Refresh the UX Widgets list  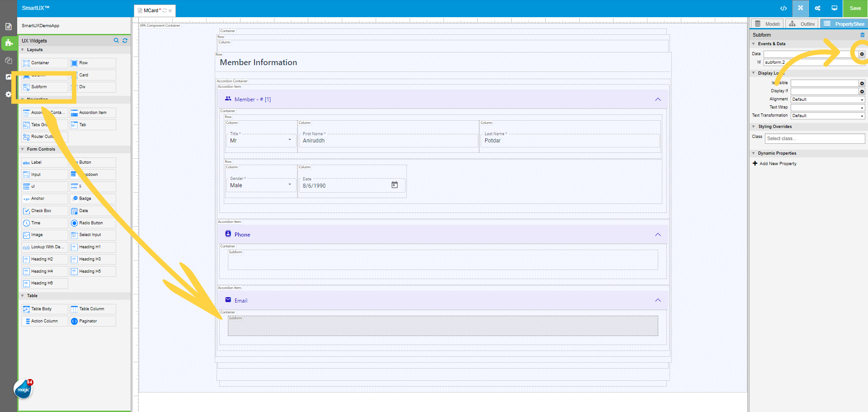(x=125, y=40)
